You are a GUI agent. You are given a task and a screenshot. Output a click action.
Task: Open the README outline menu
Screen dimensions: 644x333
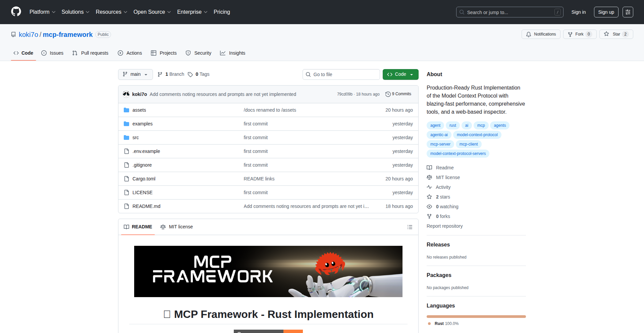pyautogui.click(x=410, y=227)
